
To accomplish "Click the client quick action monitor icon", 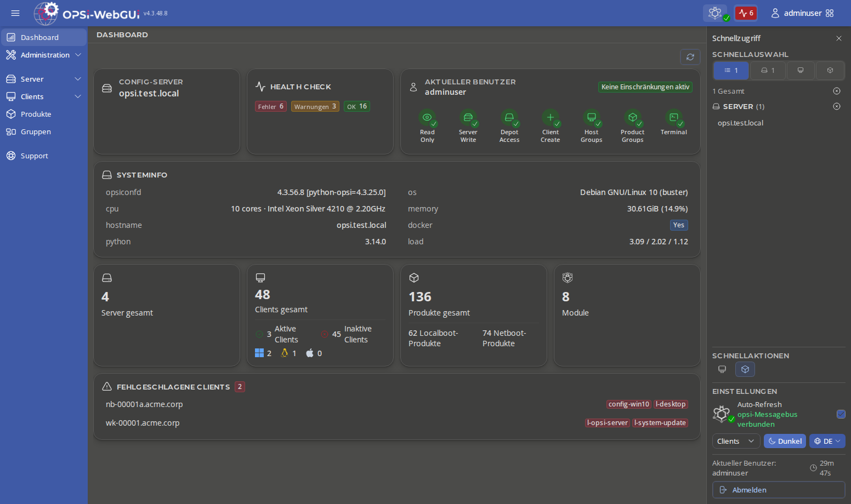I will click(x=722, y=369).
